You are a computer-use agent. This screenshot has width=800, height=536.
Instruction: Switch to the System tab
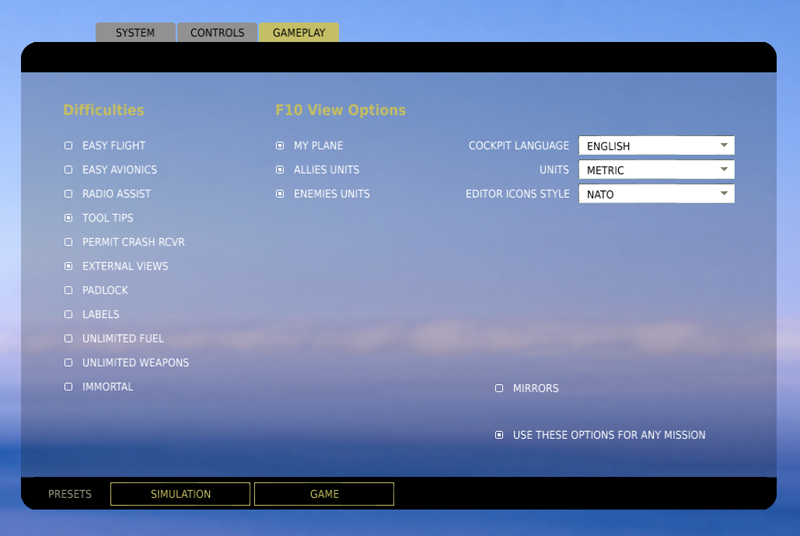point(135,33)
